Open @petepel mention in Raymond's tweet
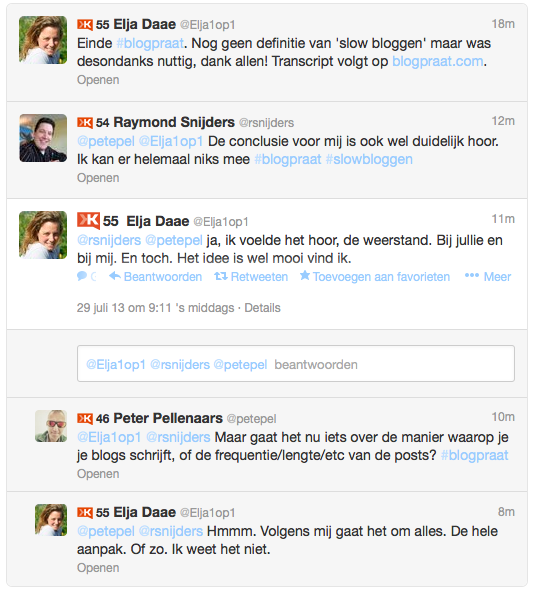 coord(106,141)
